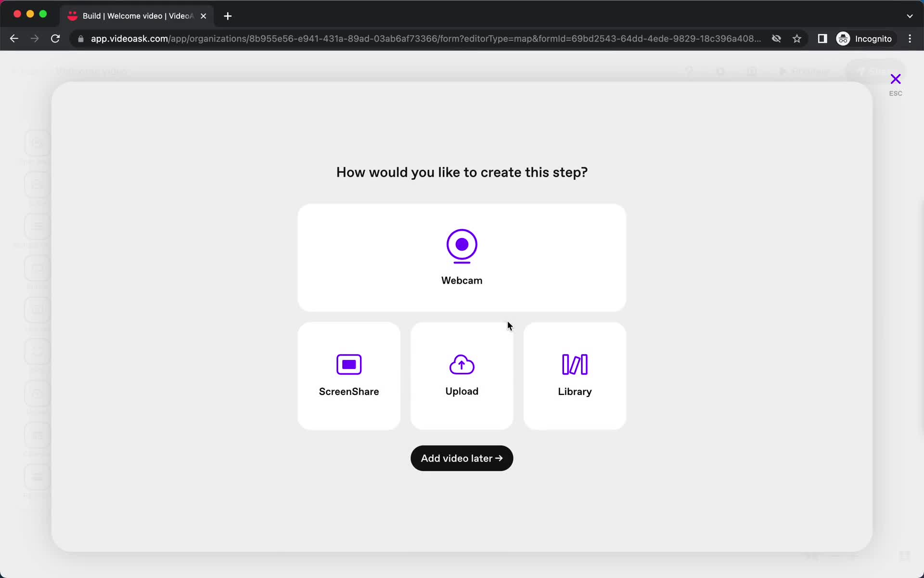The image size is (924, 578).
Task: Close the dialog with the purple X
Action: tap(895, 79)
